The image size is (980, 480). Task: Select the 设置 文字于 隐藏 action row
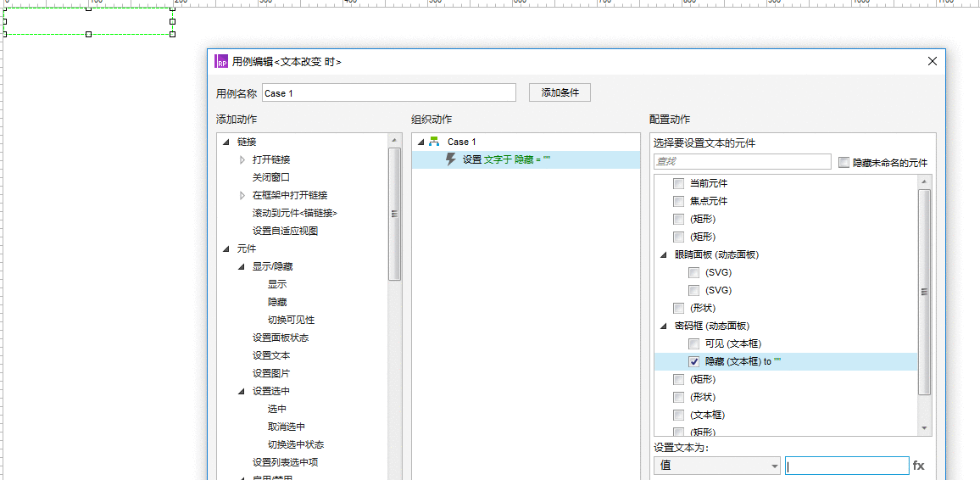coord(526,160)
